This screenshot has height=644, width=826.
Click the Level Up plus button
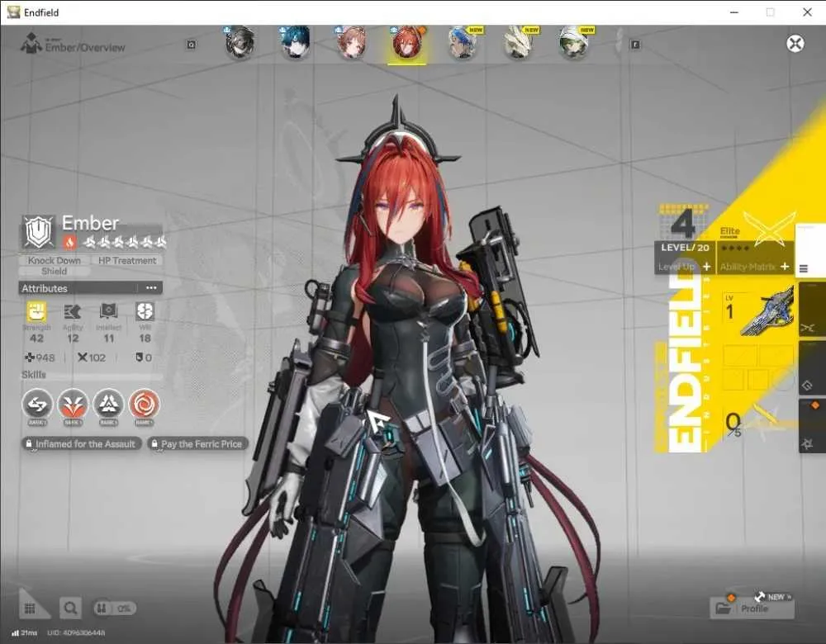(706, 267)
